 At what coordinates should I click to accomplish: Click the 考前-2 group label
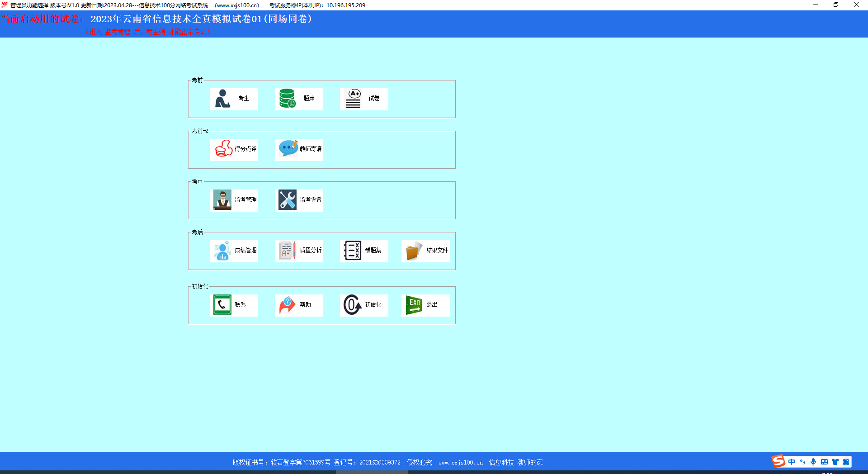coord(200,131)
